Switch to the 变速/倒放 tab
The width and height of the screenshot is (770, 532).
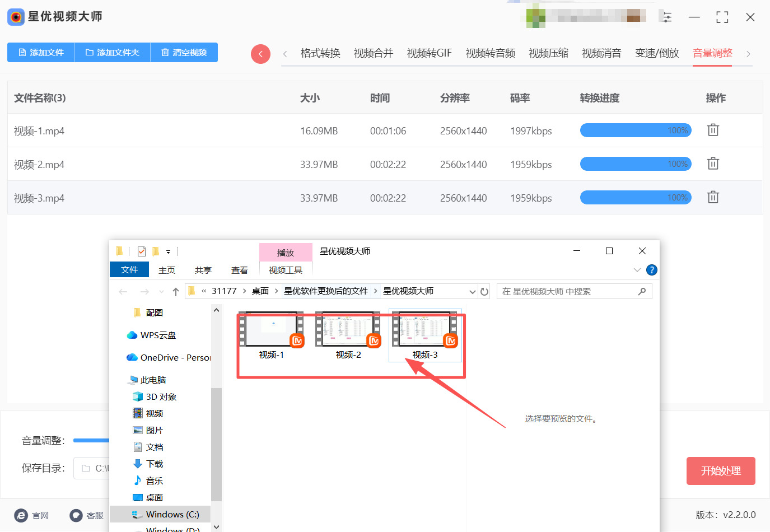point(657,53)
